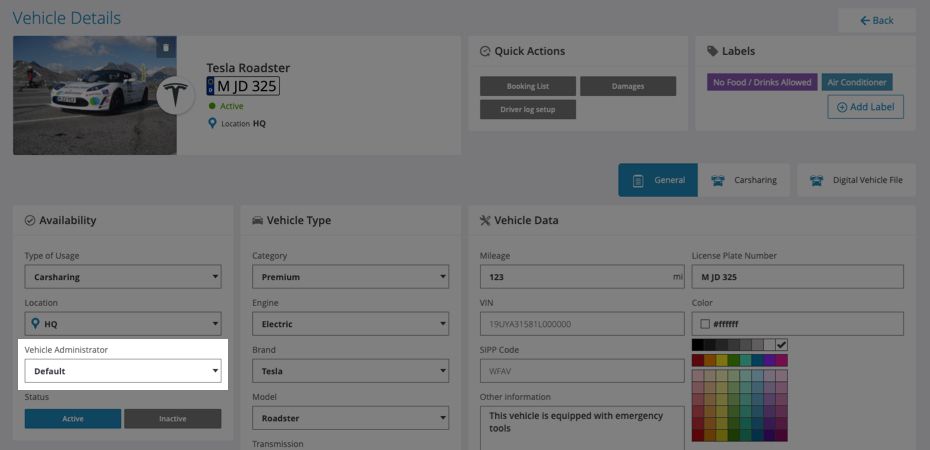Go Back to previous page
The height and width of the screenshot is (450, 930).
877,20
